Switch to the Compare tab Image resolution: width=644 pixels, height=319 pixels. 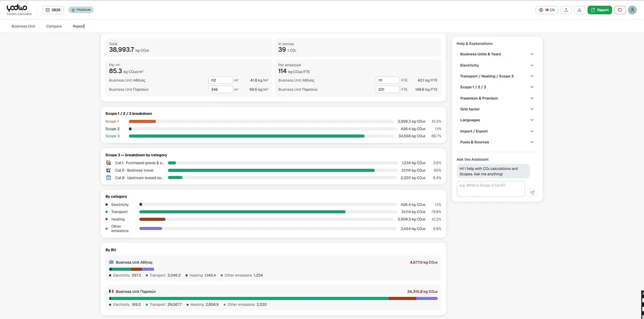(54, 26)
